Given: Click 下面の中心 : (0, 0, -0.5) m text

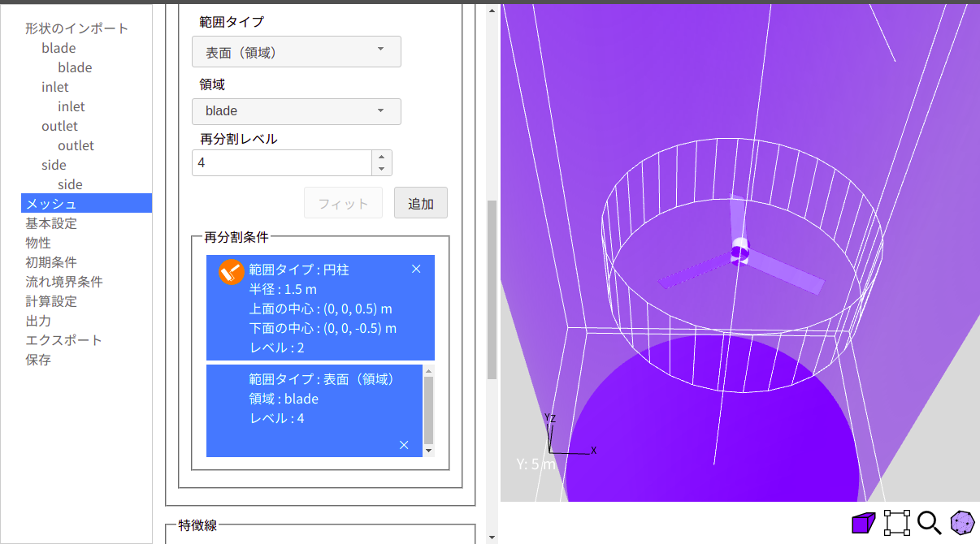Looking at the screenshot, I should [x=323, y=328].
